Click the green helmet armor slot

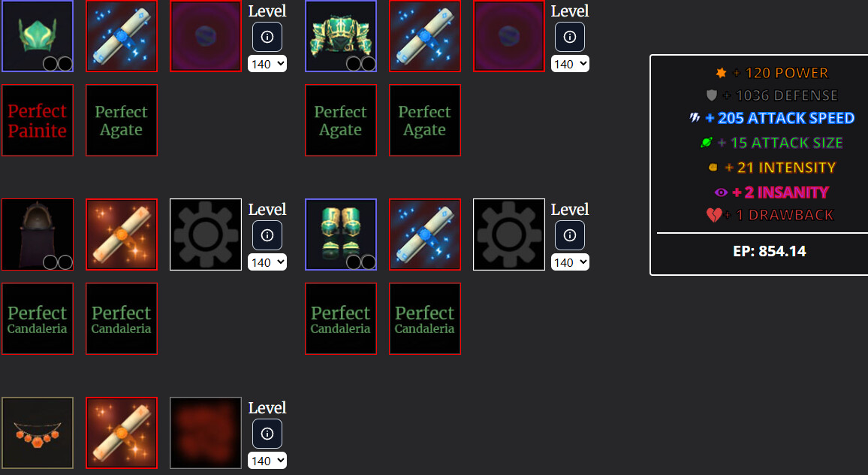coord(38,36)
